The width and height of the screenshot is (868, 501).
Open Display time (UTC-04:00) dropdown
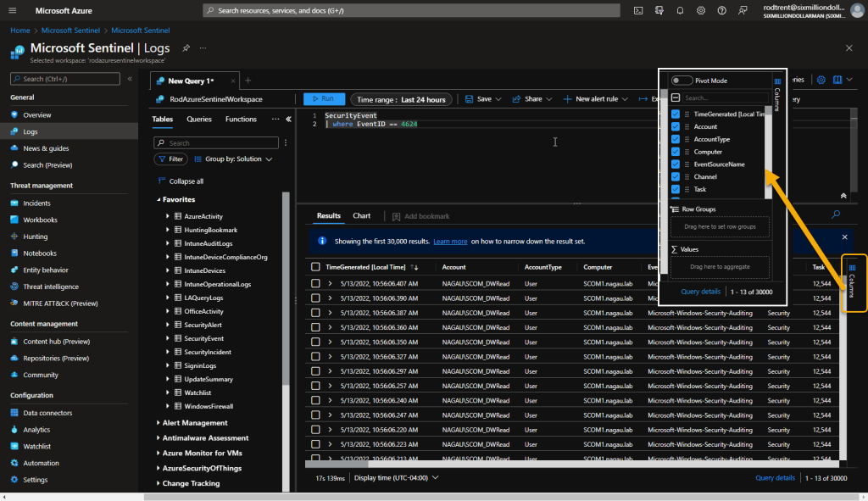pyautogui.click(x=397, y=478)
